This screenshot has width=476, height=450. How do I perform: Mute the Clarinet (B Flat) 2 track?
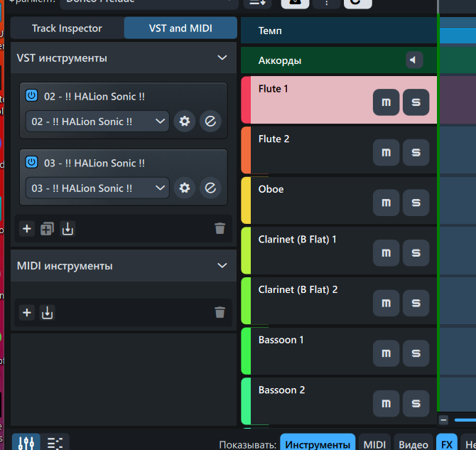[x=386, y=303]
